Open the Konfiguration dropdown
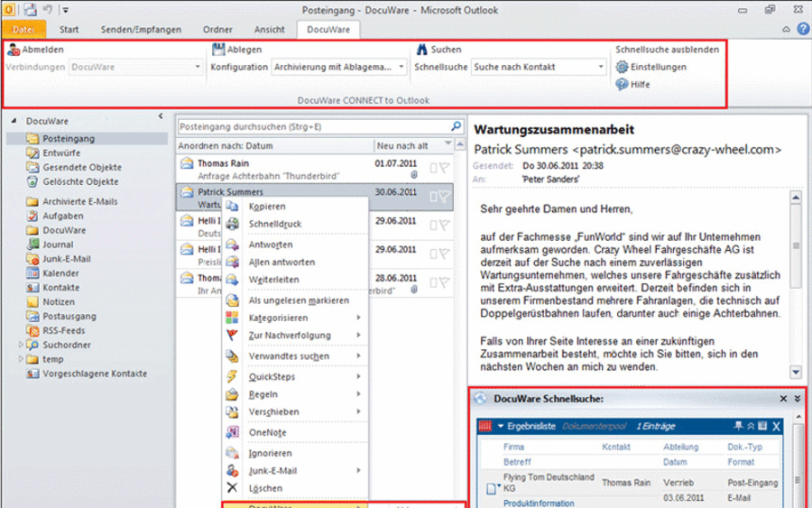Viewport: 812px width, 508px height. [401, 67]
